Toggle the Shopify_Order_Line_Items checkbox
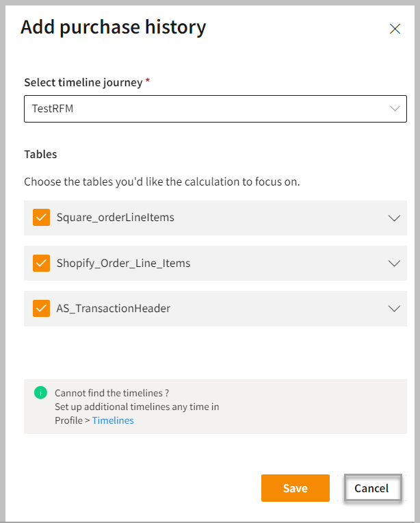This screenshot has width=420, height=523. click(x=41, y=263)
